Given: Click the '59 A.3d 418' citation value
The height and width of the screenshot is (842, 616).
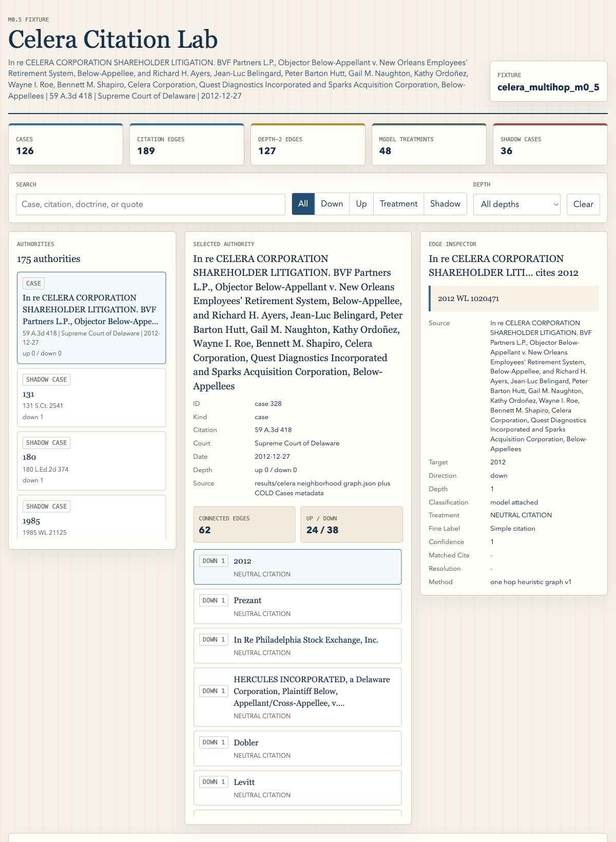Looking at the screenshot, I should [273, 430].
